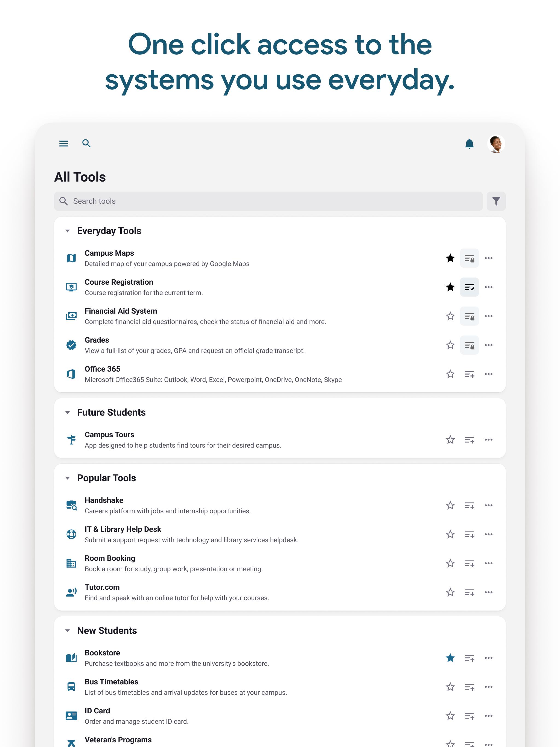
Task: Collapse the Popular Tools section
Action: coord(68,478)
